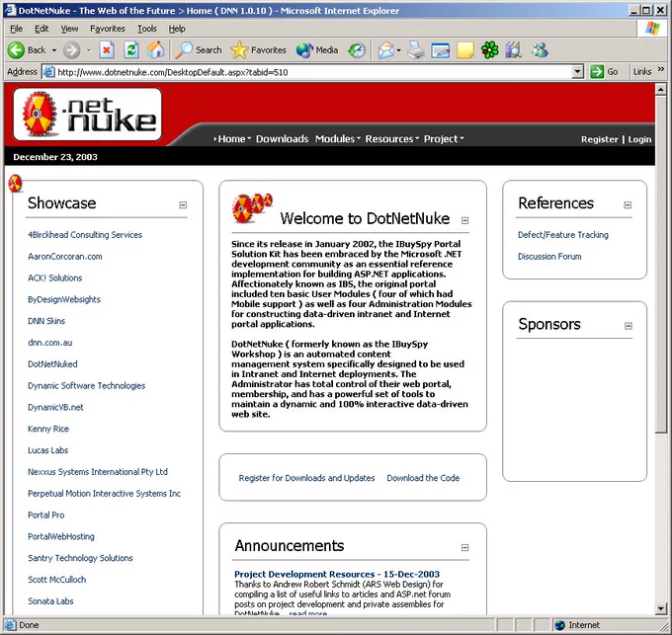672x635 pixels.
Task: Open Messenger people toolbar icon
Action: 540,50
